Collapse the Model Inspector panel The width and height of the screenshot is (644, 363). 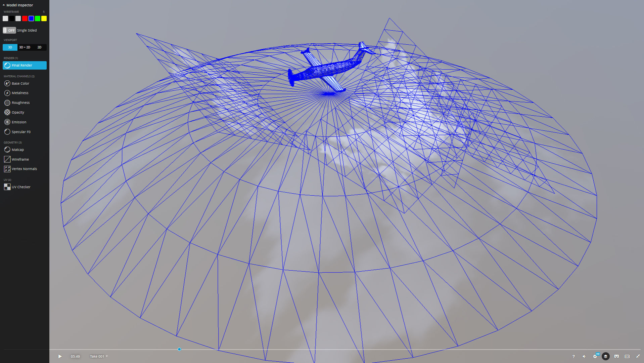[x=18, y=5]
